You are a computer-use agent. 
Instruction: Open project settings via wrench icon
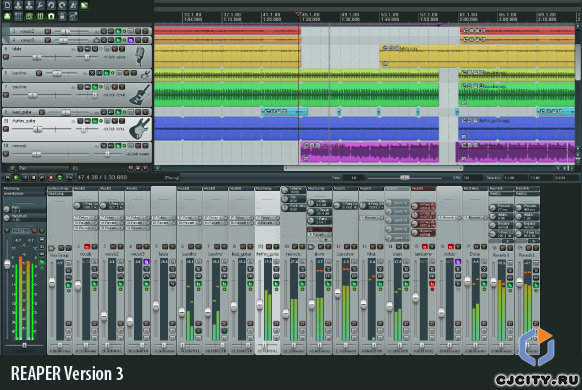point(40,5)
